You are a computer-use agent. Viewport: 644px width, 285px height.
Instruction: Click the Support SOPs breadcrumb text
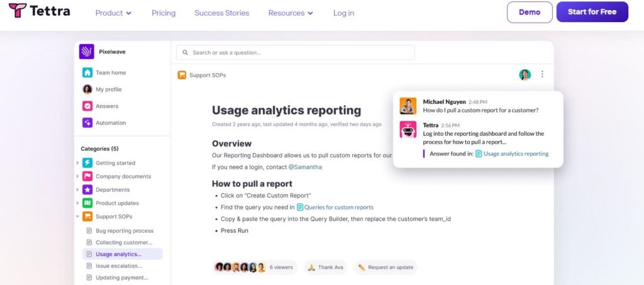208,75
